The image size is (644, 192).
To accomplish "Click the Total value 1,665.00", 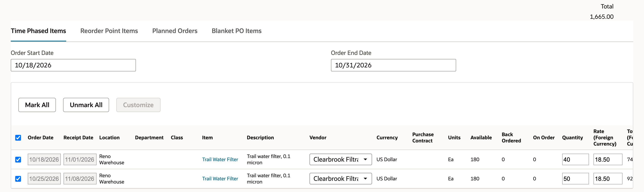I will click(x=602, y=17).
